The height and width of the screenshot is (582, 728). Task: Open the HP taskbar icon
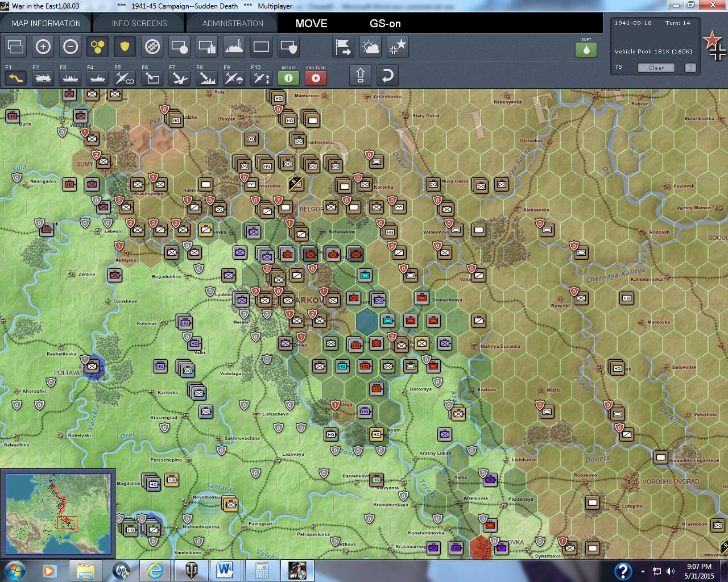point(122,571)
